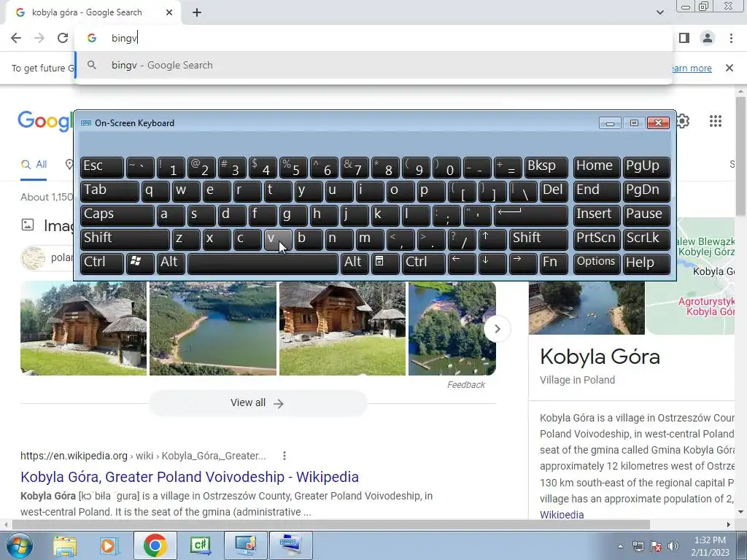Open Windows Explorer from the taskbar
Image resolution: width=747 pixels, height=560 pixels.
click(65, 545)
